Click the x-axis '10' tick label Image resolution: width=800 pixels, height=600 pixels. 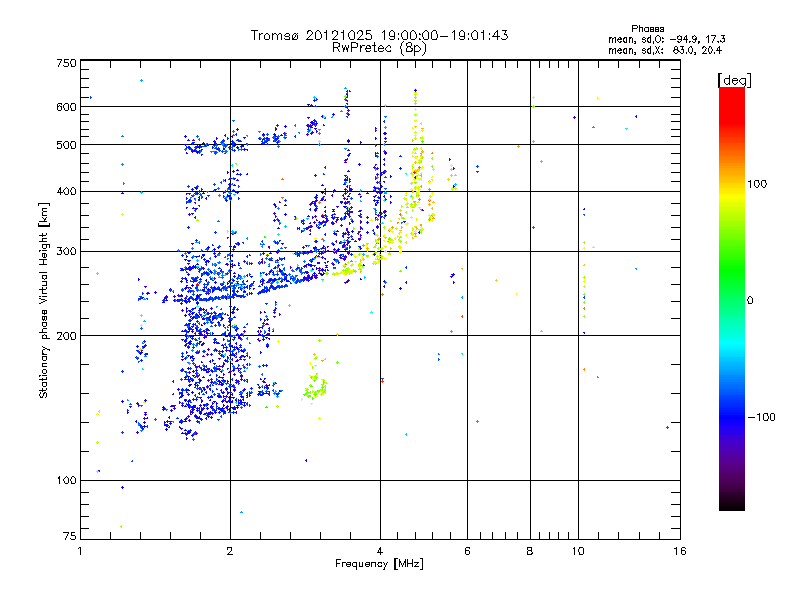(578, 551)
